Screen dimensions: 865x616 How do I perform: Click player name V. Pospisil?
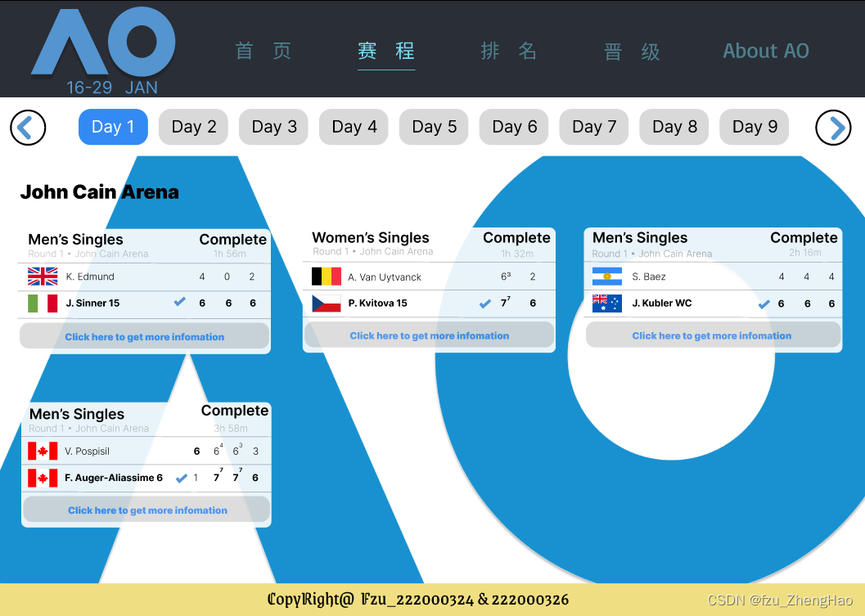tap(88, 451)
